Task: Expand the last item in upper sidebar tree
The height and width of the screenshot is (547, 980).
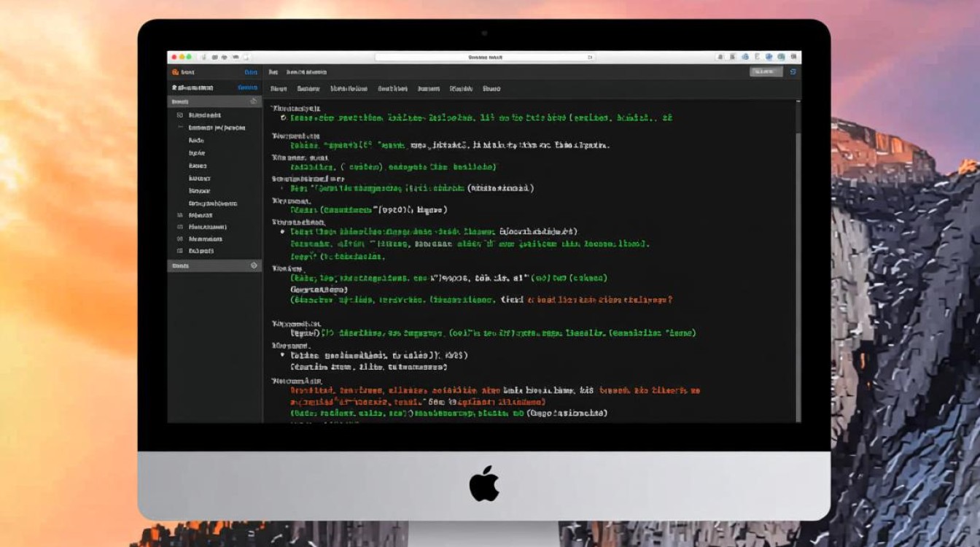Action: [x=179, y=250]
